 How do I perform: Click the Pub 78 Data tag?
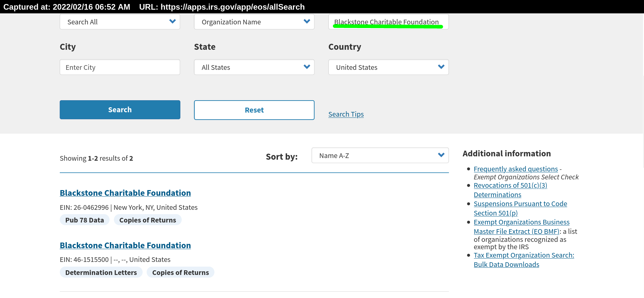[x=85, y=220]
